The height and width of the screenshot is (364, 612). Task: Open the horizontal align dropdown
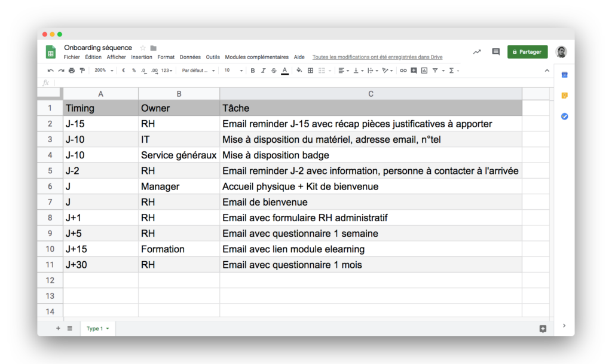[x=344, y=71]
